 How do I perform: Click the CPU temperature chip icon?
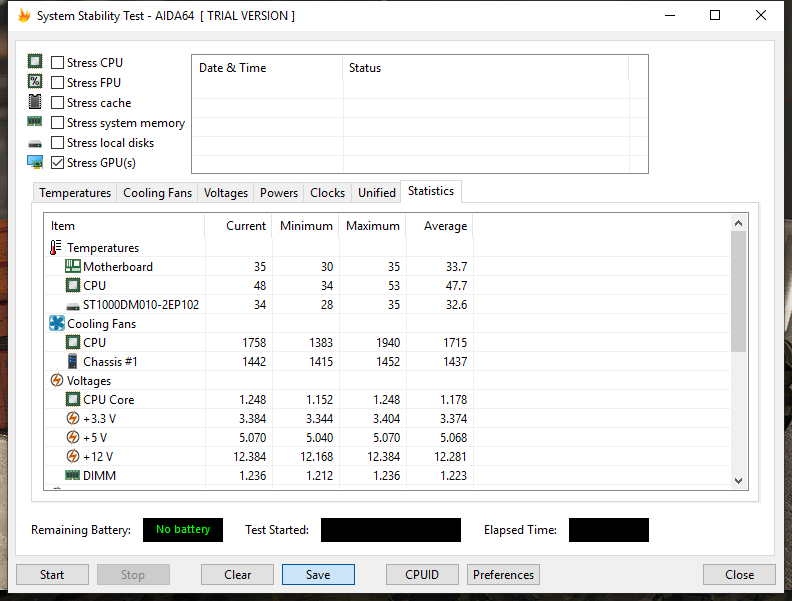(73, 285)
